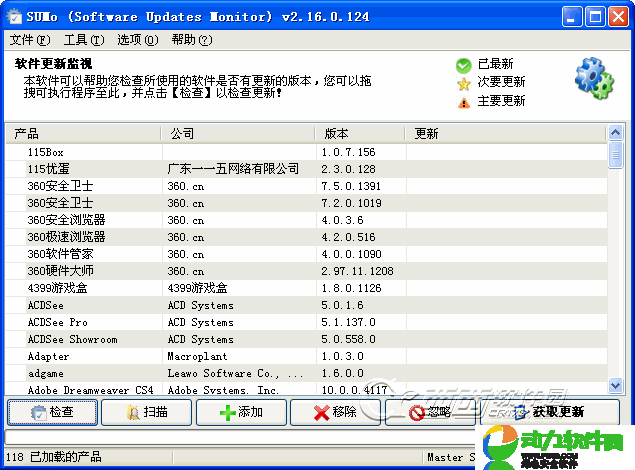Click the 忽略 (Ignore) button
Screen dimensions: 635x470
429,412
